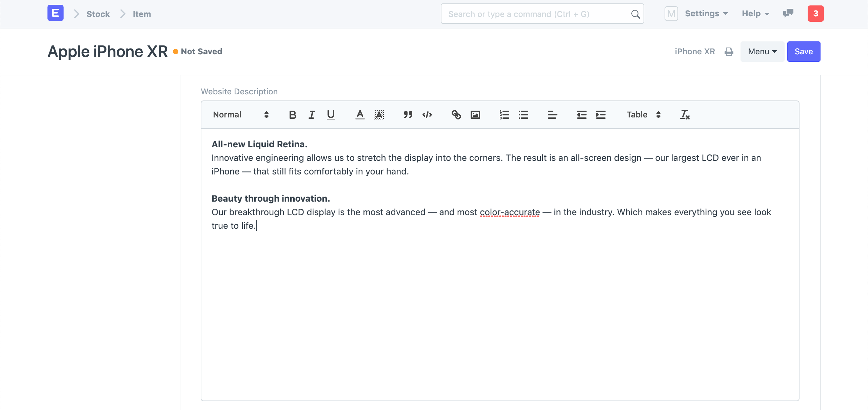The height and width of the screenshot is (410, 868).
Task: Click the print icon
Action: click(x=729, y=52)
